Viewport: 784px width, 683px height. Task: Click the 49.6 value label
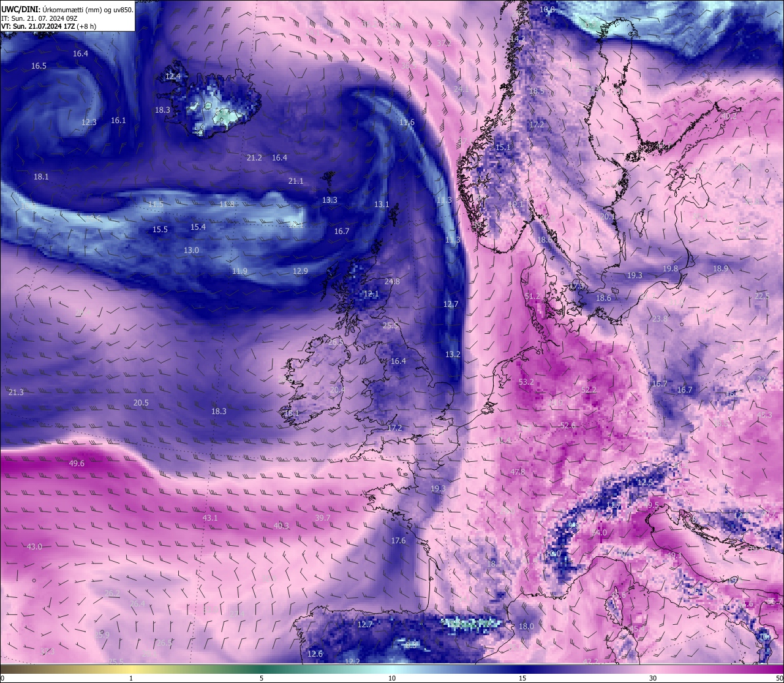coord(77,463)
